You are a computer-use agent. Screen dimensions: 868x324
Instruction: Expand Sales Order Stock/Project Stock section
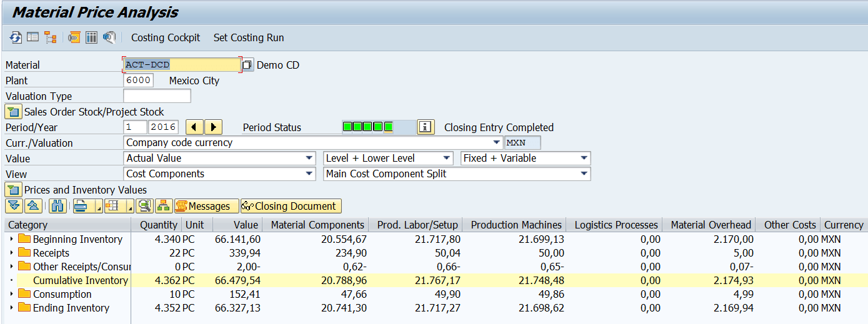click(x=13, y=112)
